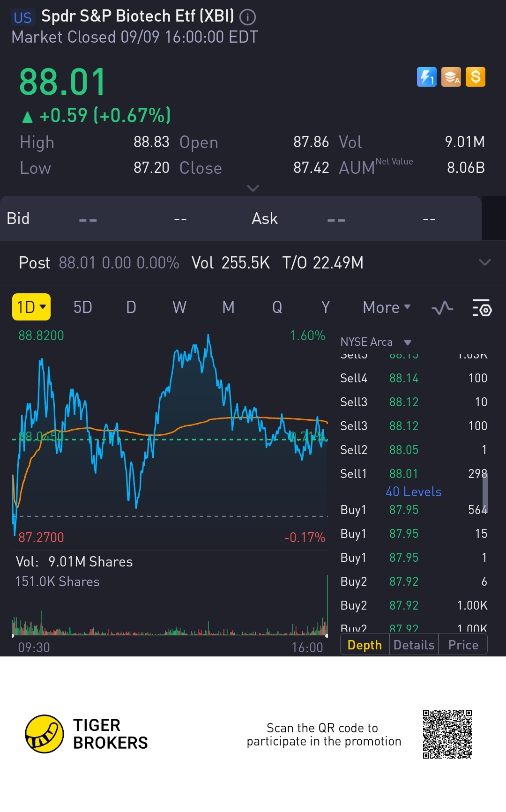Tap the Buy2 row with 6 shares
Viewport: 506px width, 812px height.
click(414, 581)
